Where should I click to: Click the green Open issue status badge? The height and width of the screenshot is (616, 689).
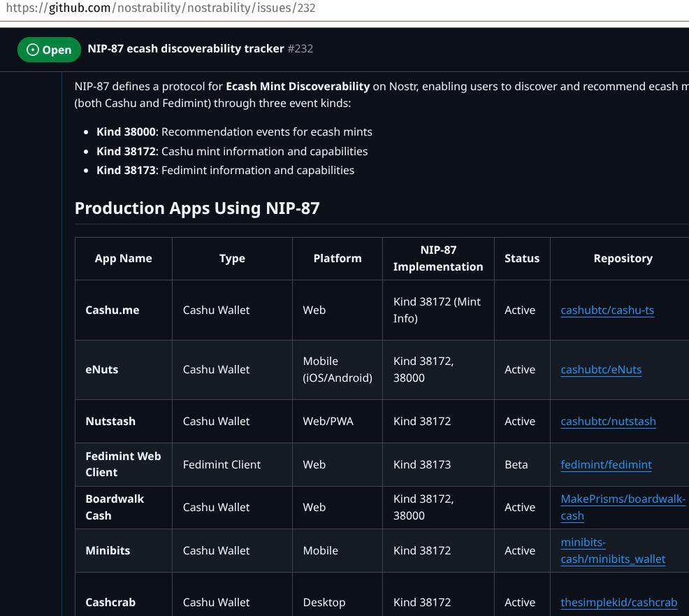point(49,50)
